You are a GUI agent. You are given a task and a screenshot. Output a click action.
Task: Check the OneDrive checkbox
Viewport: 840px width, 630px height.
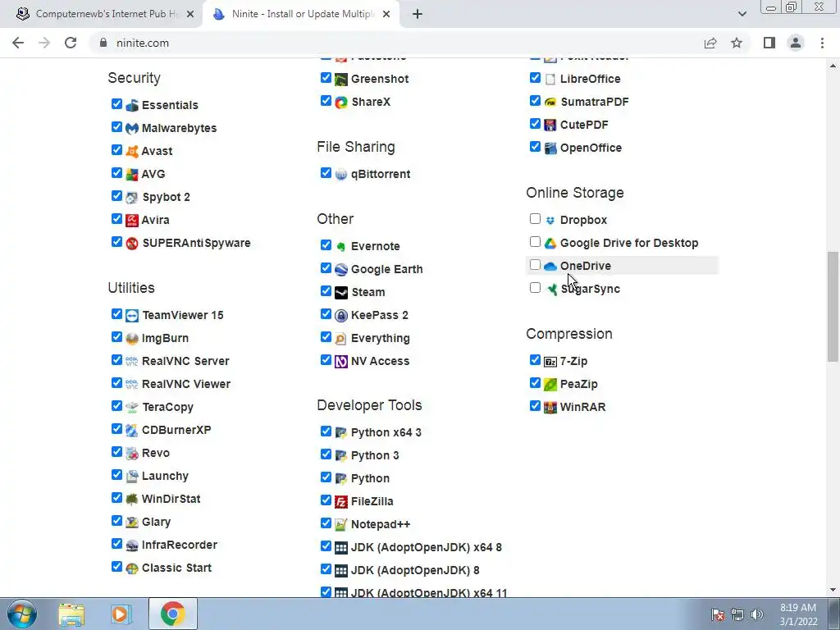click(x=535, y=265)
